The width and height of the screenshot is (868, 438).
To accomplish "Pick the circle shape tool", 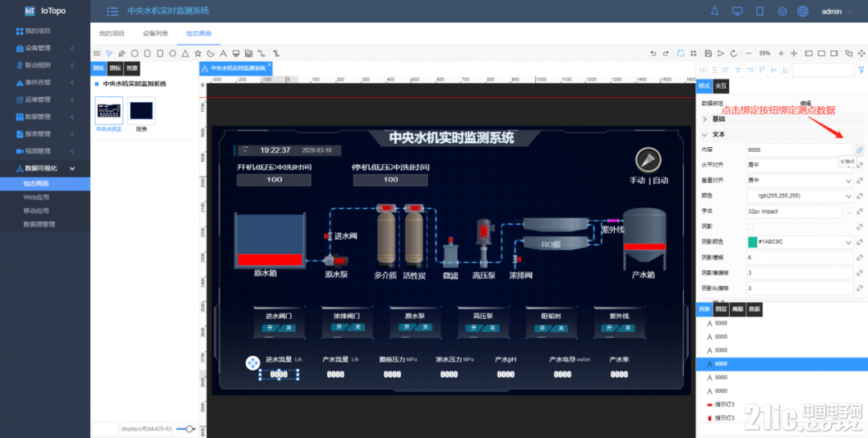I will pyautogui.click(x=134, y=53).
